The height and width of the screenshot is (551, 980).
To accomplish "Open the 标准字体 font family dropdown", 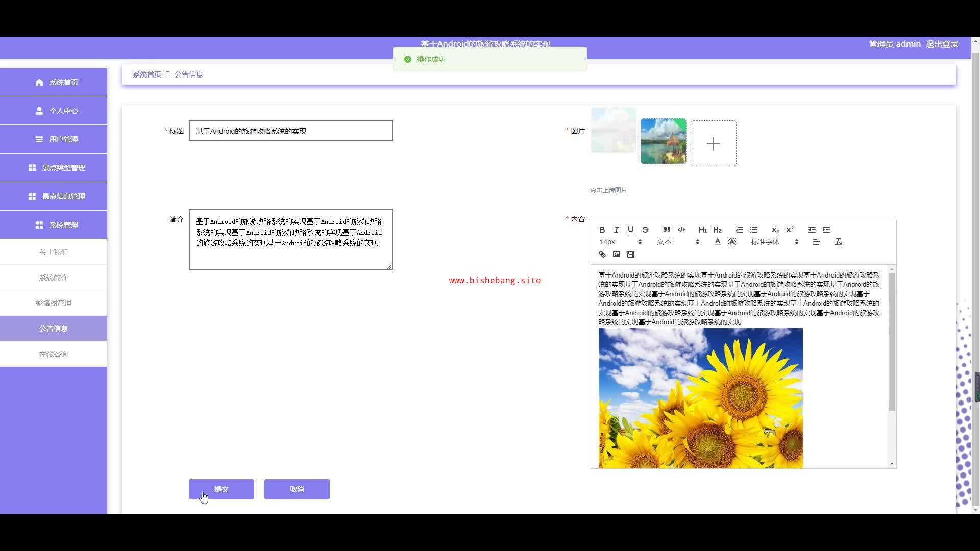I will (774, 242).
